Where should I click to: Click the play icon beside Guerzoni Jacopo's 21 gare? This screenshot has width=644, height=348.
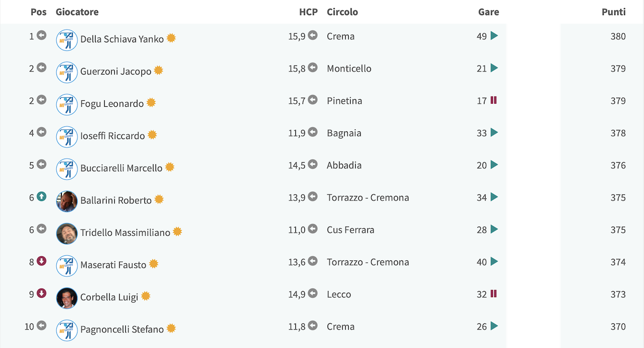click(494, 68)
